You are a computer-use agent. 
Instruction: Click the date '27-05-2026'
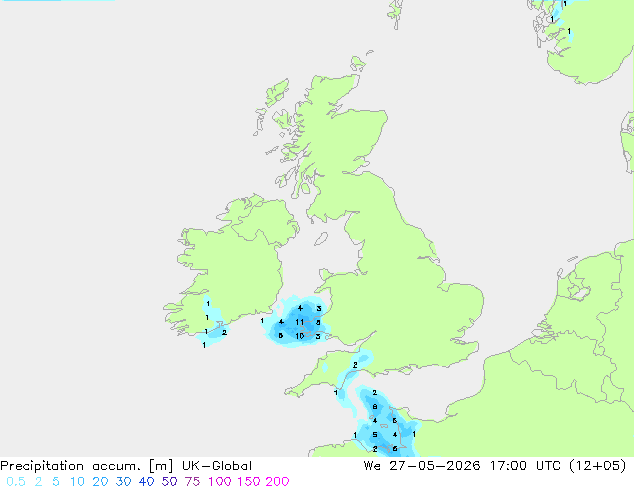coord(435,466)
